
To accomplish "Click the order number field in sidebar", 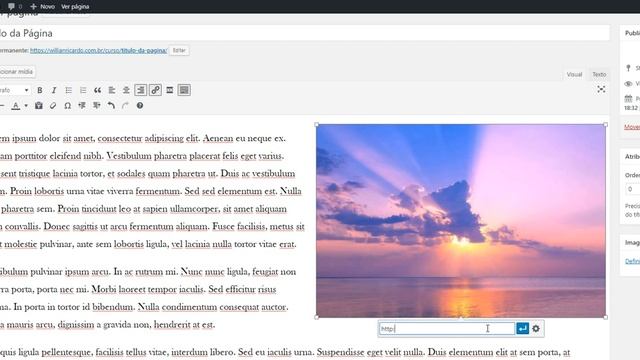I will tap(633, 189).
